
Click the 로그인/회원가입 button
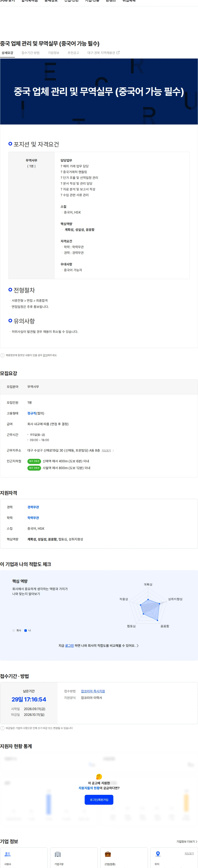[x=99, y=800]
